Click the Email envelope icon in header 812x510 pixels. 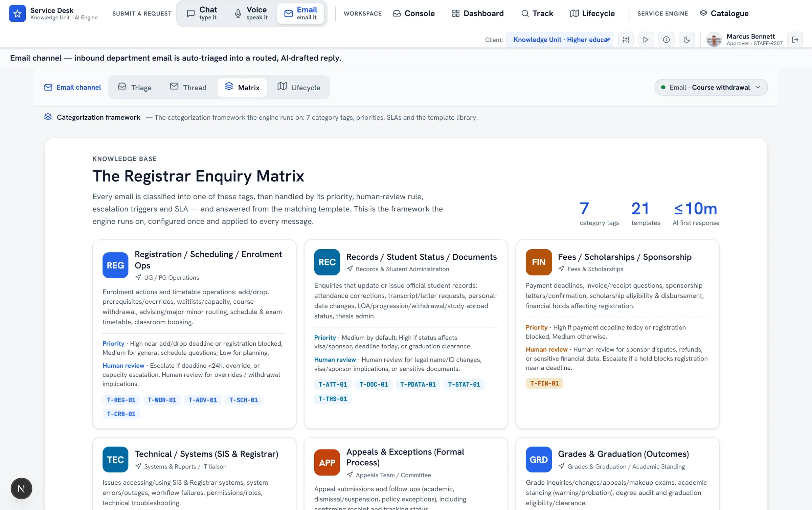tap(288, 14)
